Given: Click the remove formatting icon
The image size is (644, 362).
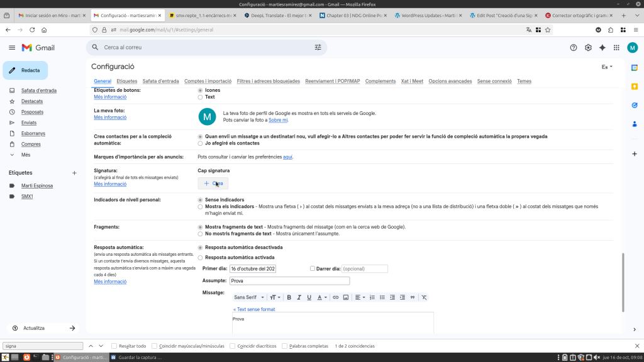Looking at the screenshot, I should click(x=424, y=297).
